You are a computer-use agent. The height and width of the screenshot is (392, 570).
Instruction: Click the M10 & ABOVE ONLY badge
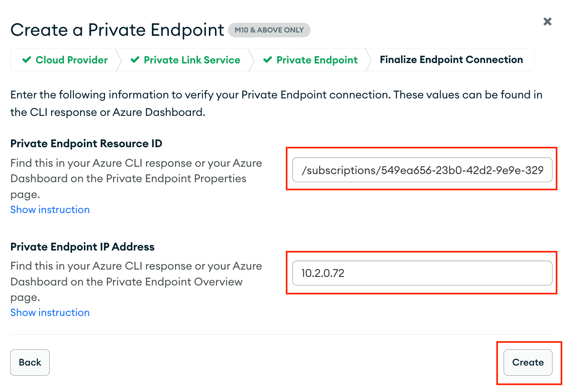click(x=269, y=30)
